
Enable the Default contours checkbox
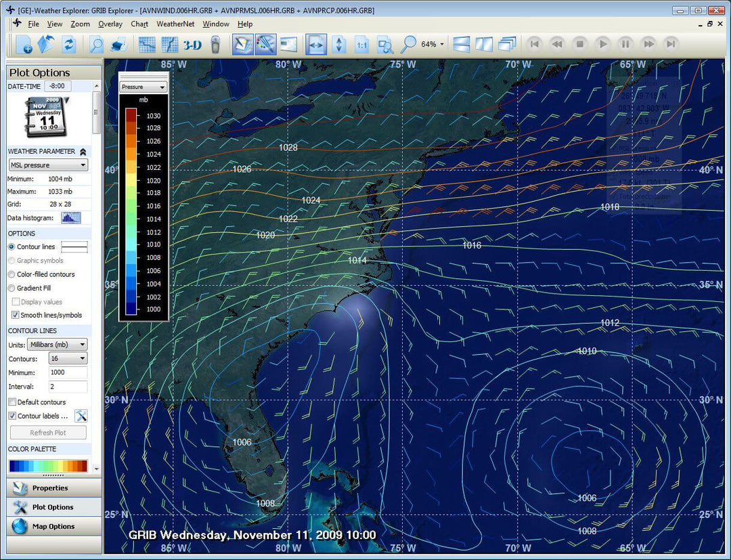12,402
